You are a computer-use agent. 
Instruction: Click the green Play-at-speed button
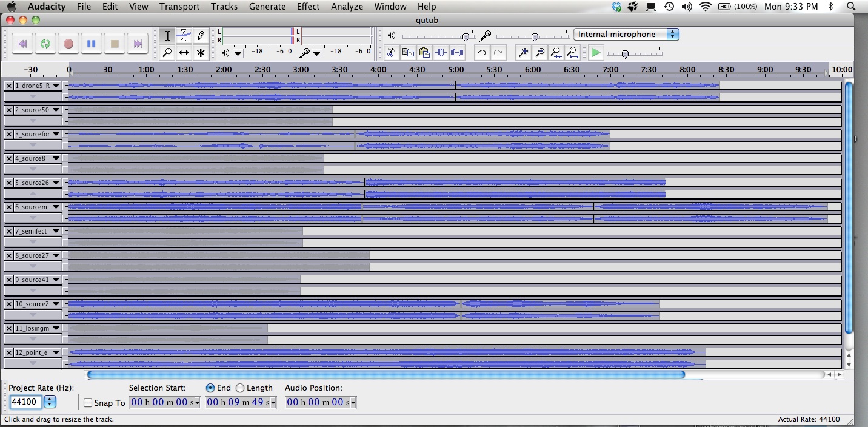[596, 53]
